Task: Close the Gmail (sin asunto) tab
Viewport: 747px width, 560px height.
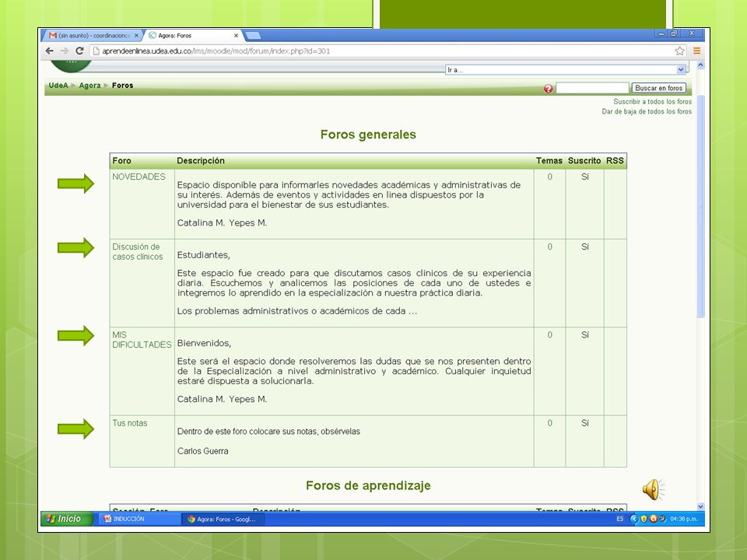Action: click(x=136, y=36)
